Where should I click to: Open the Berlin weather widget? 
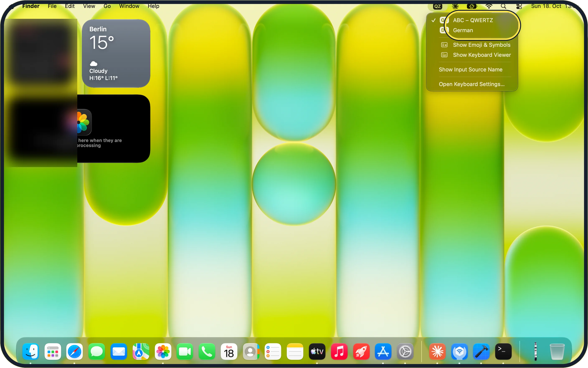tap(116, 53)
